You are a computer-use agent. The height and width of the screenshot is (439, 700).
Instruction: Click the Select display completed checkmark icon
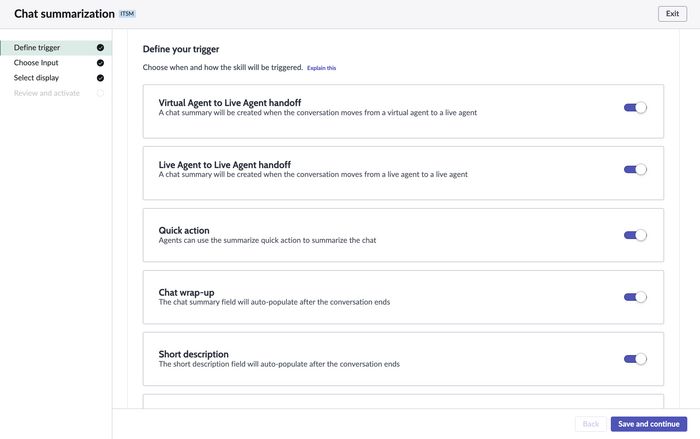point(100,78)
